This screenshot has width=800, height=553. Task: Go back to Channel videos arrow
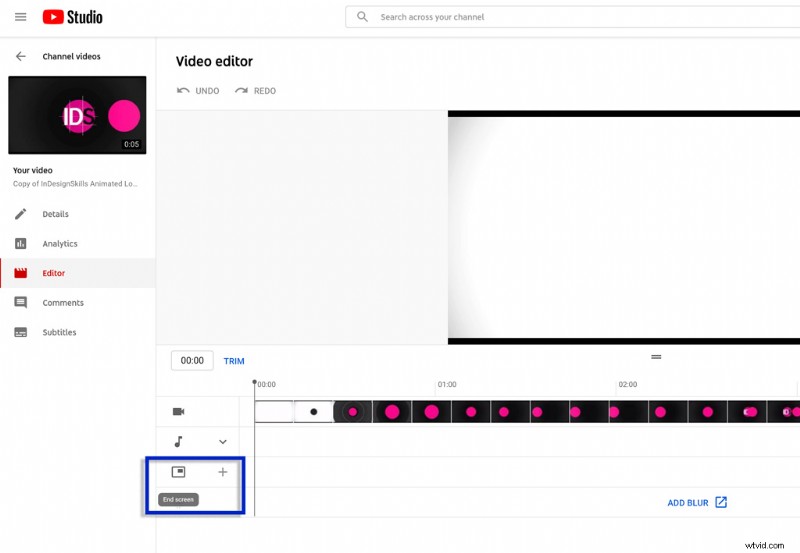coord(20,56)
